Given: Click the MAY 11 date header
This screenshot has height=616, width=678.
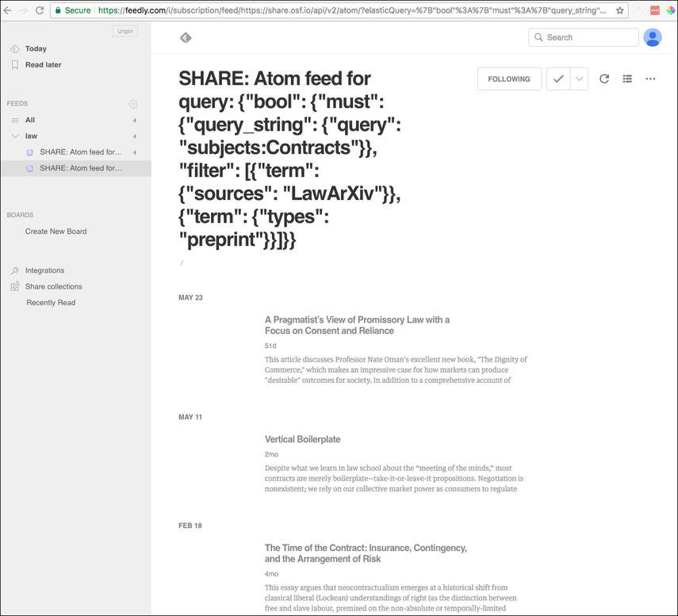Looking at the screenshot, I should click(190, 417).
